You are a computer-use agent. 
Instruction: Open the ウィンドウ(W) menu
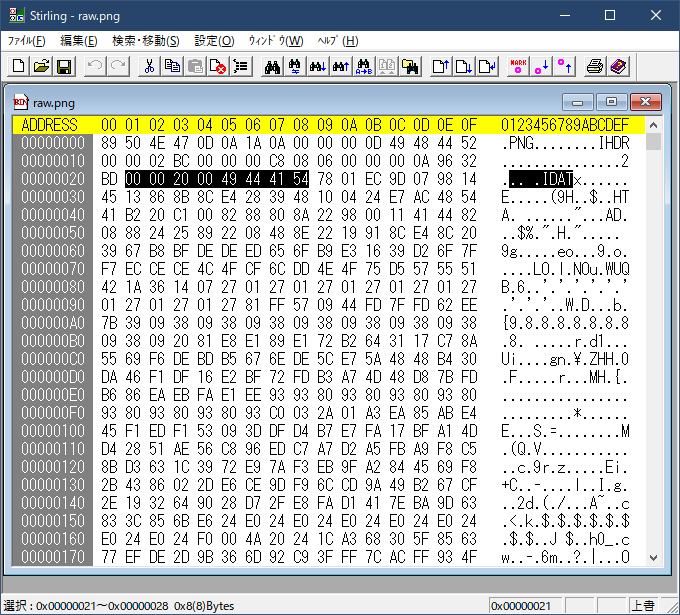pos(275,41)
